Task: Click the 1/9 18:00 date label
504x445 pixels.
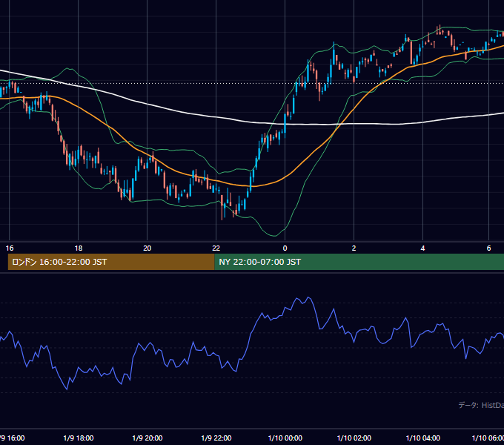Action: click(x=79, y=438)
